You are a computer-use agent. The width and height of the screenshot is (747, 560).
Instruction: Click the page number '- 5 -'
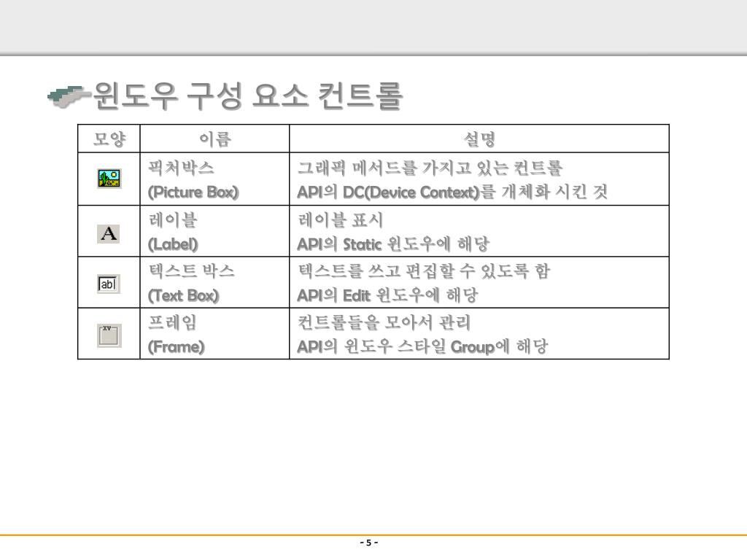[x=369, y=542]
